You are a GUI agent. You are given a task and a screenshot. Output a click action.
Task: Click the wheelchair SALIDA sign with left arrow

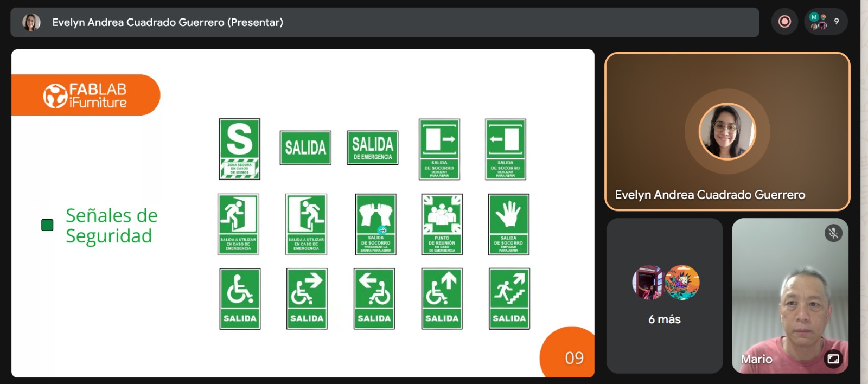pos(374,298)
